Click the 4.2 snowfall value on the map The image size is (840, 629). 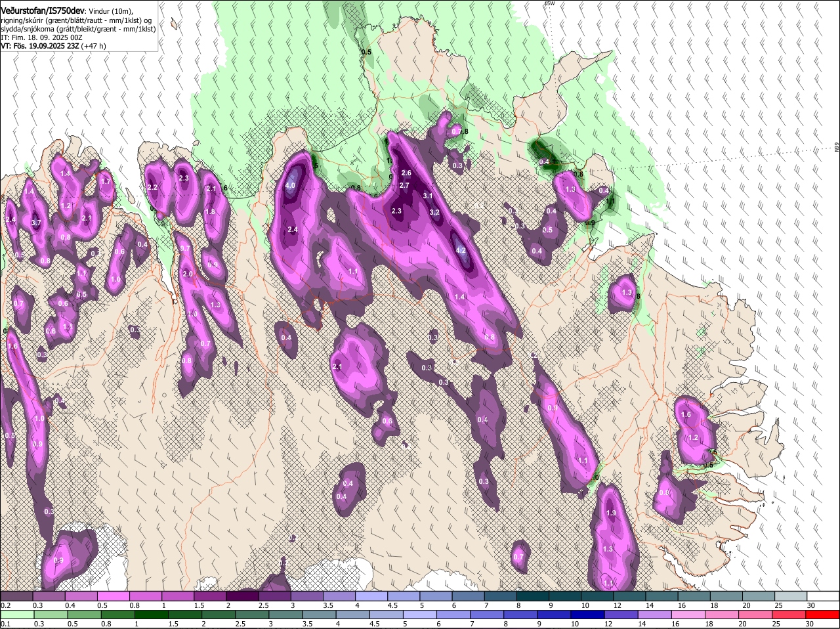point(461,250)
